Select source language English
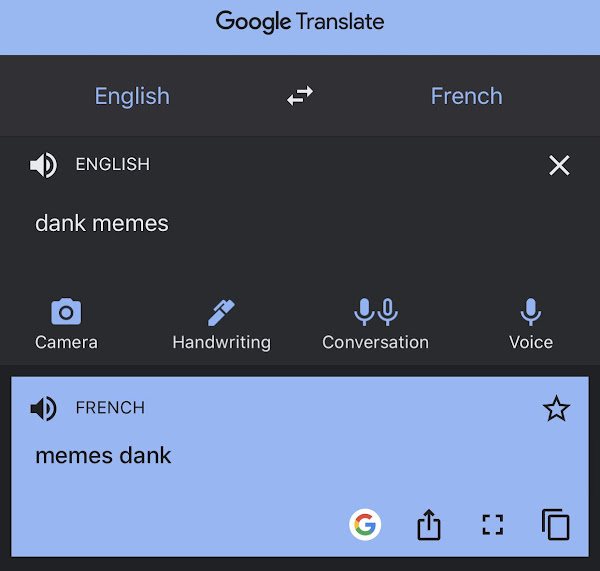 click(132, 96)
